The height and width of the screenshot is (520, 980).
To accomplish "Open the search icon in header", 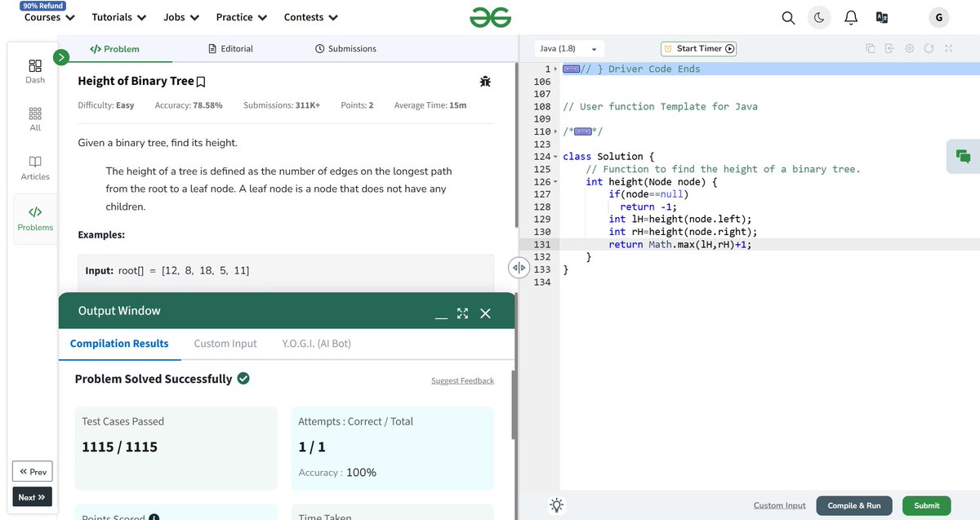I will tap(788, 17).
